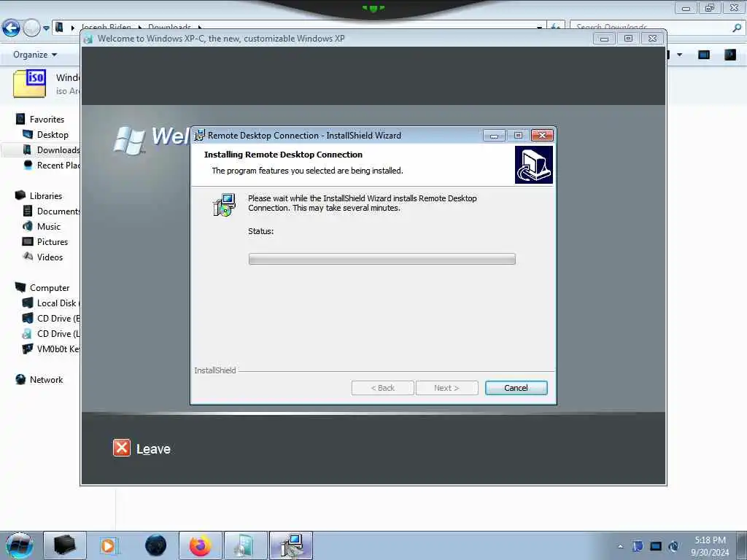Image resolution: width=747 pixels, height=560 pixels.
Task: Click the Music library icon
Action: (x=28, y=226)
